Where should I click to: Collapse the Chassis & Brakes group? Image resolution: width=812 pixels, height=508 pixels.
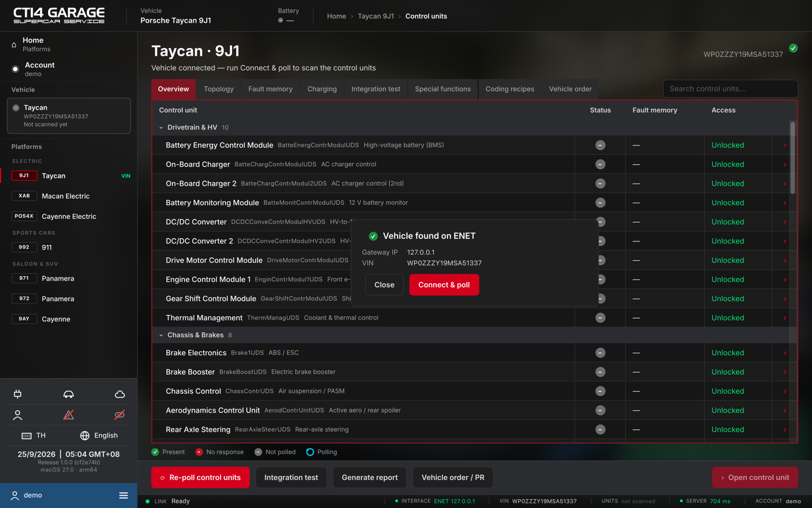click(161, 335)
